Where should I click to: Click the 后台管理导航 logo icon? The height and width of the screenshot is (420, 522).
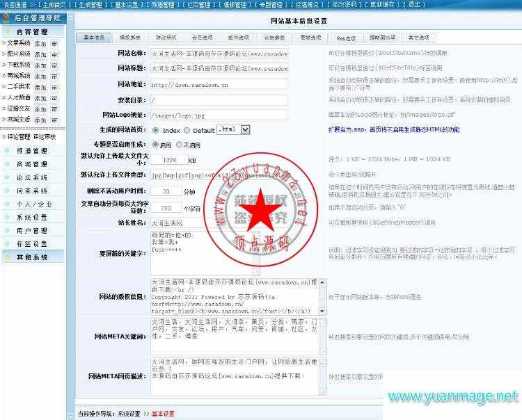(6, 18)
